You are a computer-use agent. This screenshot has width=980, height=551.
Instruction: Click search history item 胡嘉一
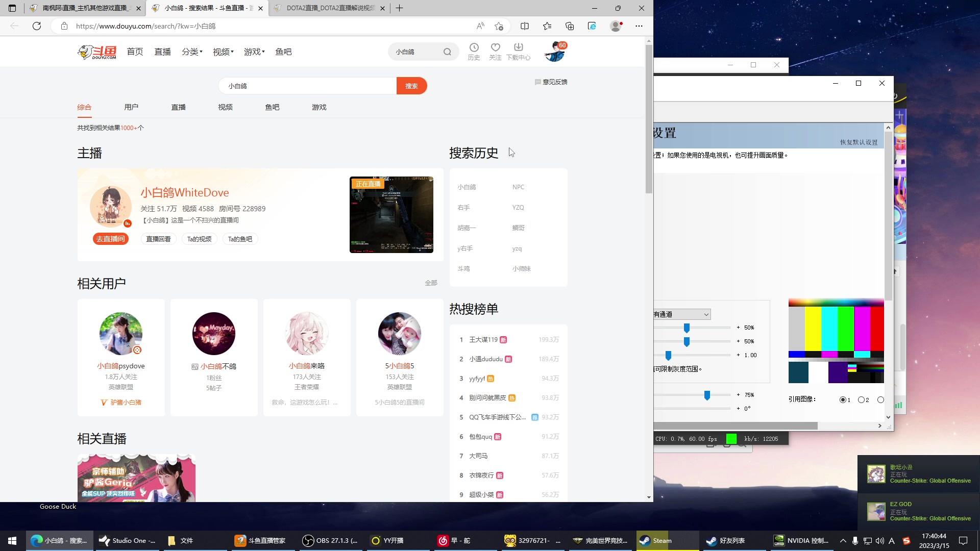(x=467, y=228)
